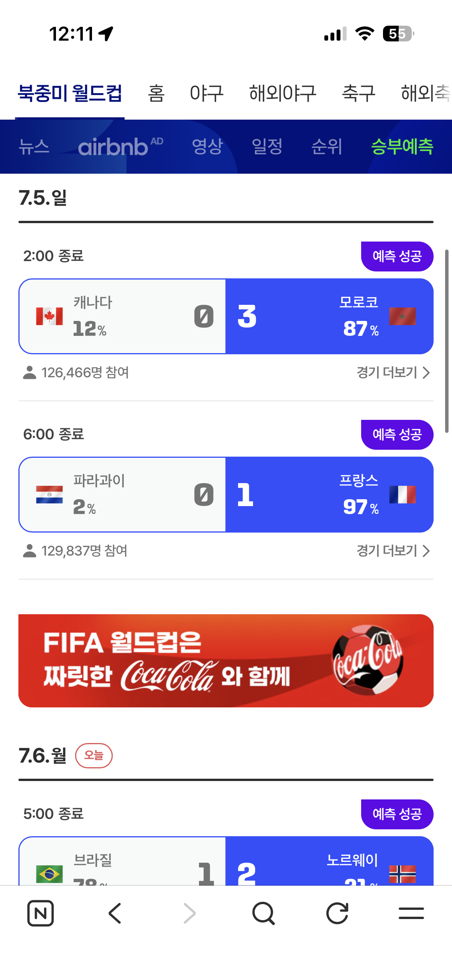Screen dimensions: 452x980
Task: Select 해외야구 in the top menu
Action: coord(283,93)
